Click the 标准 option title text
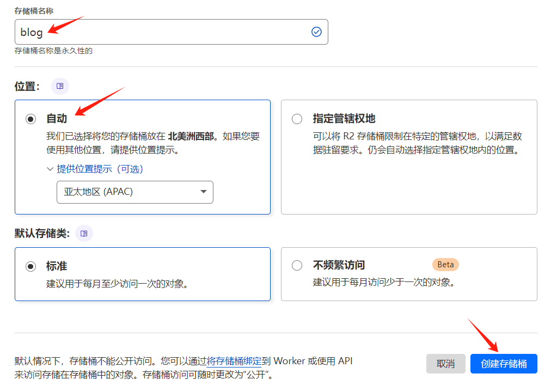557x392 pixels. point(57,266)
